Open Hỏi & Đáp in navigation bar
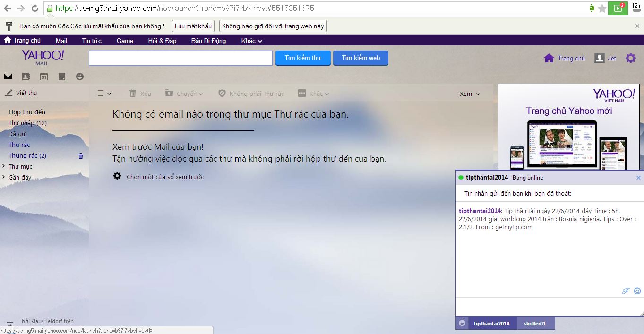 click(x=162, y=41)
